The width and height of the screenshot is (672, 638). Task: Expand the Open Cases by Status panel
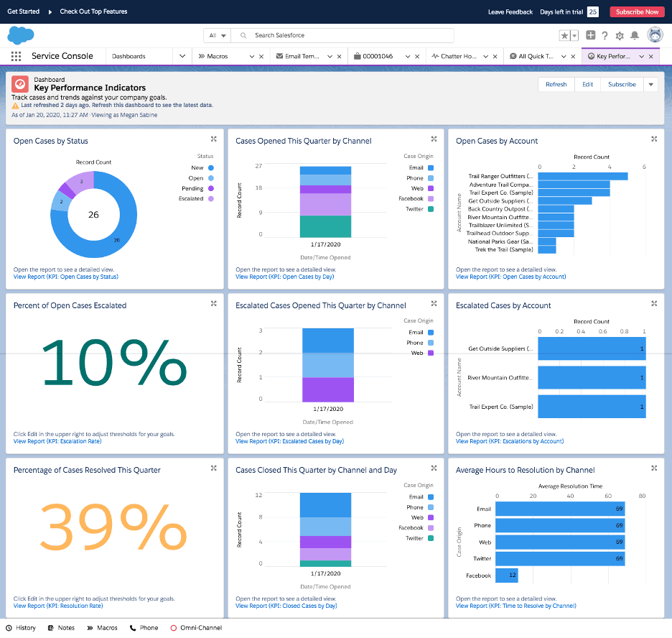pyautogui.click(x=213, y=139)
